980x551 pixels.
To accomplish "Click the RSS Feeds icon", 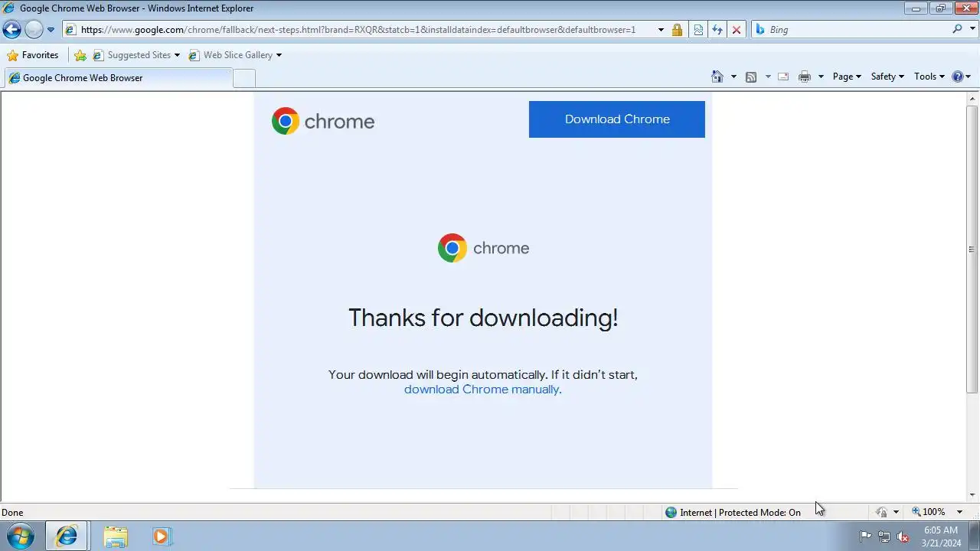I will click(x=751, y=77).
